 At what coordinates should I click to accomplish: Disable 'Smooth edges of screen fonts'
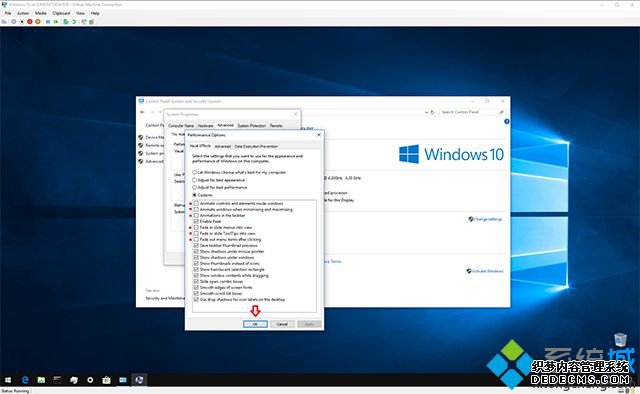click(196, 287)
